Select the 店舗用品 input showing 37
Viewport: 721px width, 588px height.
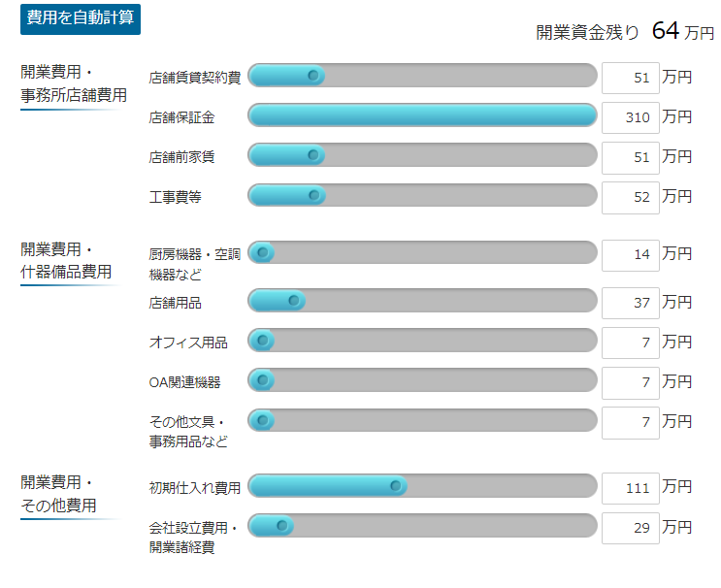point(631,303)
